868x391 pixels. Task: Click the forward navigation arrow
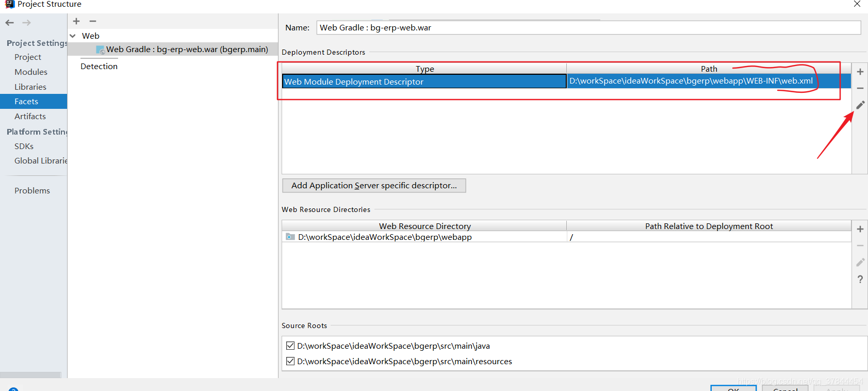pos(27,23)
